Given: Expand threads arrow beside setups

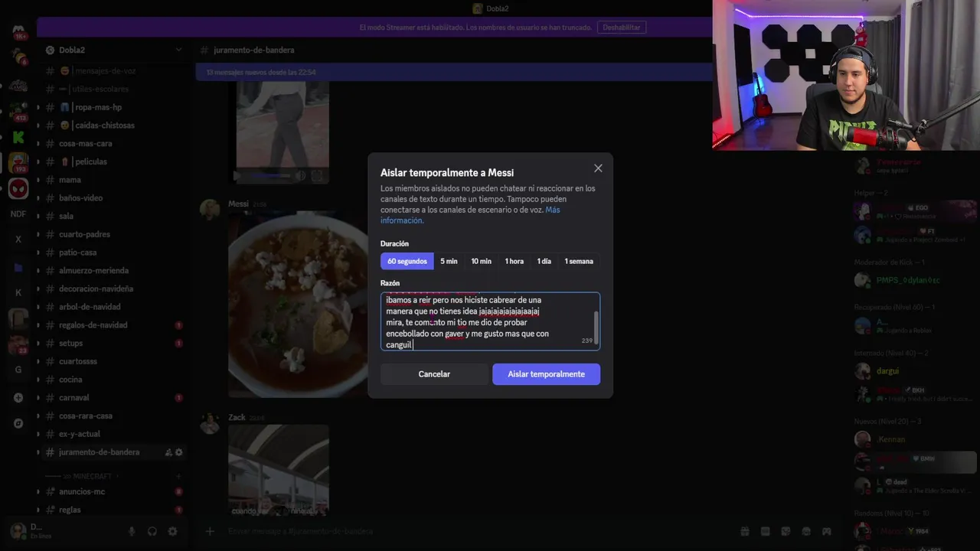Looking at the screenshot, I should click(38, 344).
